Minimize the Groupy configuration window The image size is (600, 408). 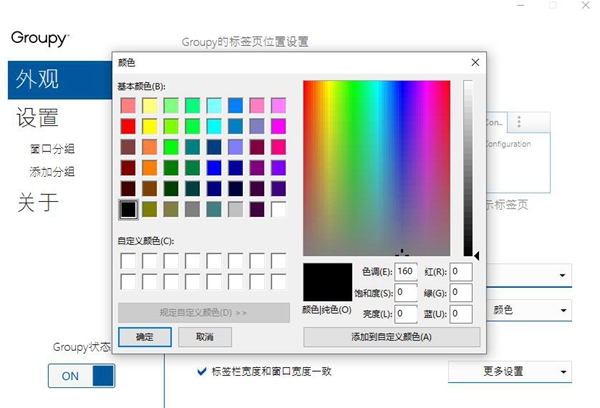pyautogui.click(x=521, y=5)
